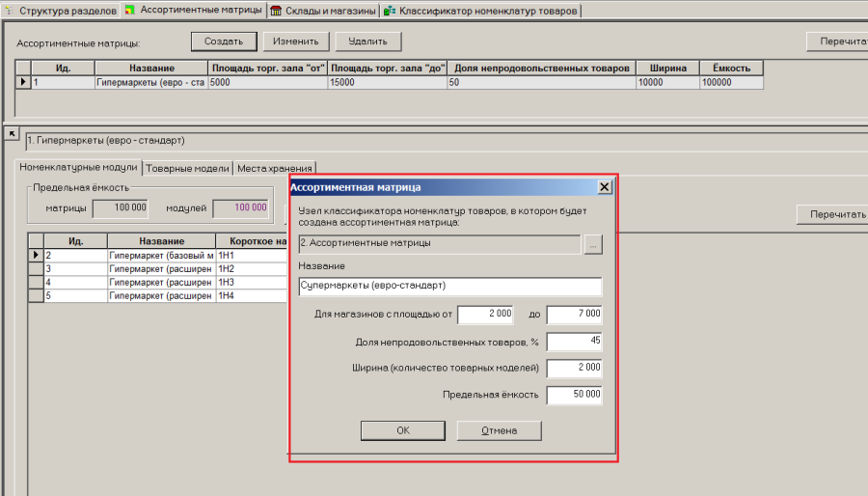Click the Ид. header in modules table
This screenshot has width=868, height=496.
76,241
